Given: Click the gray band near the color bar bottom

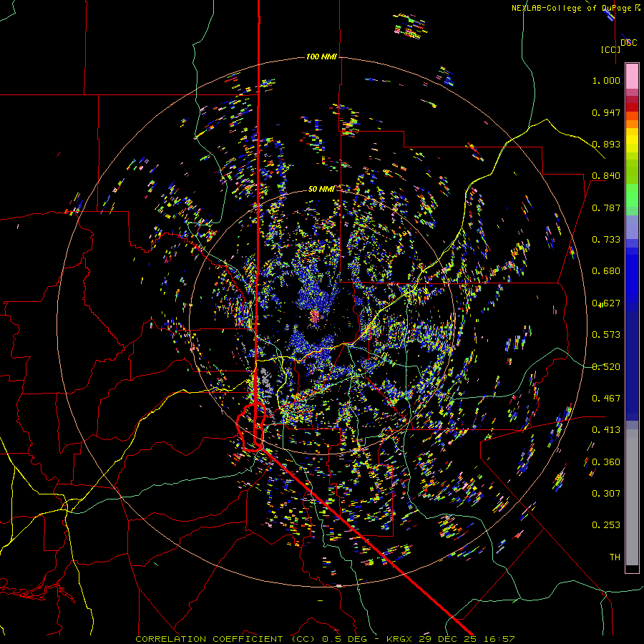Looking at the screenshot, I should (632, 497).
